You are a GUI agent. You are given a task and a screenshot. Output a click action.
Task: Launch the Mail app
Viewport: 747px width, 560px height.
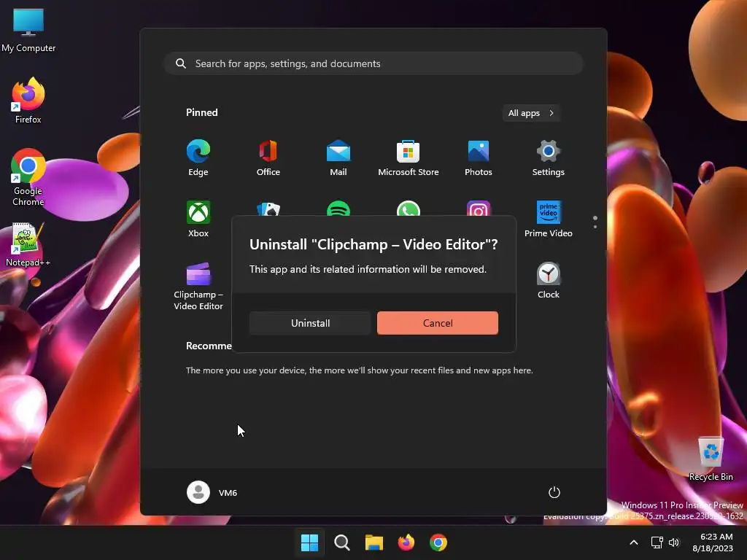tap(338, 158)
